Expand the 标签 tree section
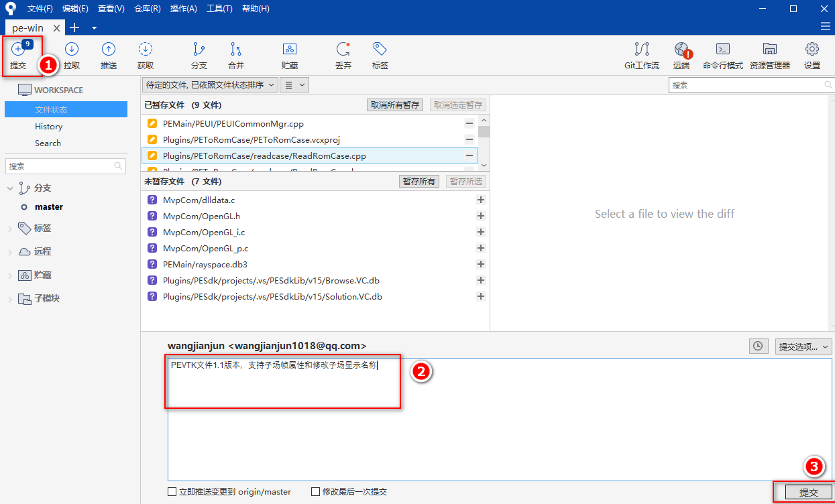This screenshot has width=835, height=504. pyautogui.click(x=10, y=229)
